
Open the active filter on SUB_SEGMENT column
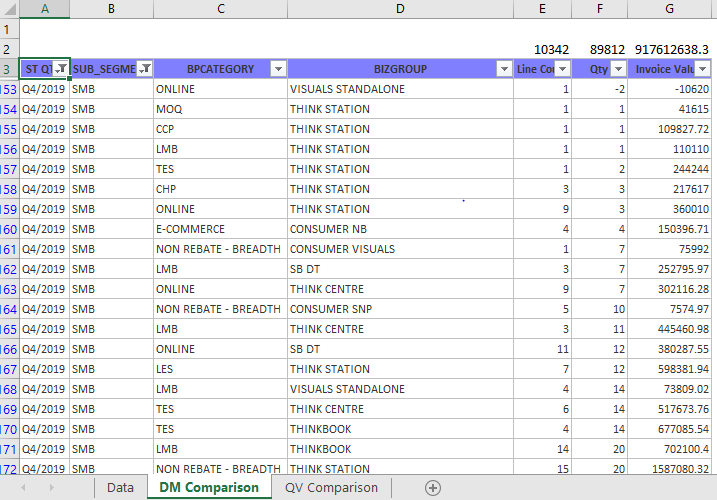click(x=145, y=69)
